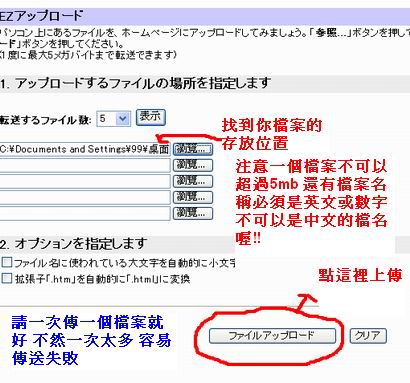This screenshot has height=383, width=410.
Task: Focus the file path field containing C:¥Documents and Settings
Action: [85, 149]
